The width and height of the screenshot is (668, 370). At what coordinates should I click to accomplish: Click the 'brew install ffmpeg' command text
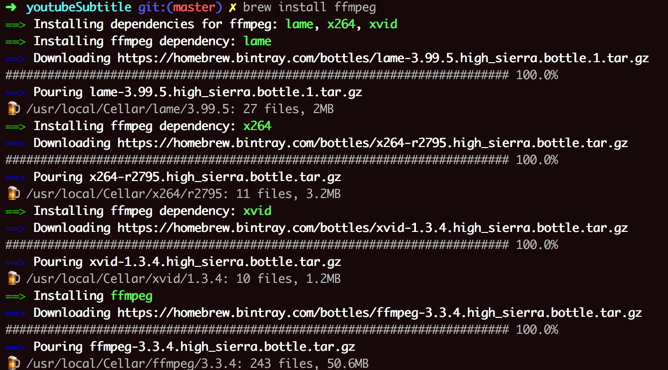coord(309,8)
